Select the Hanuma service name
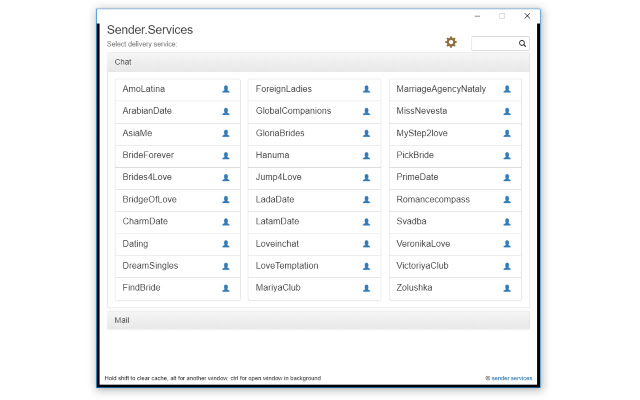The width and height of the screenshot is (640, 400). click(272, 155)
